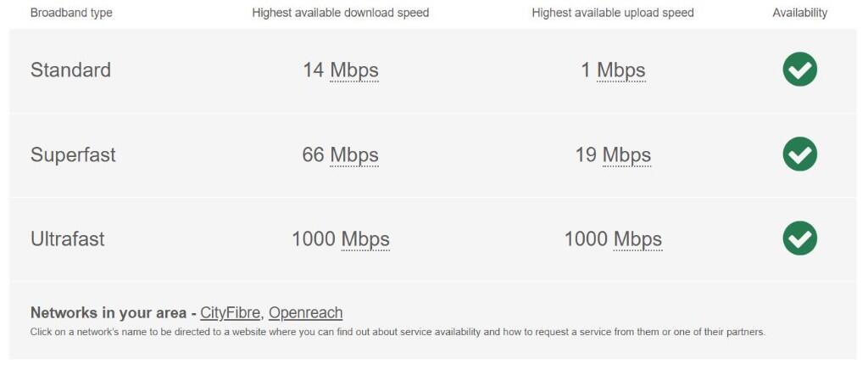The image size is (868, 370).
Task: Click the Superfast availability green checkmark icon
Action: 799,154
